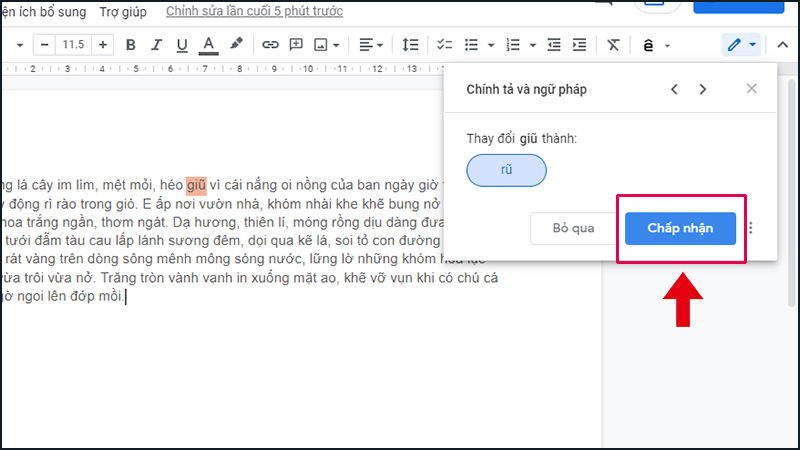Go to the previous spelling suggestion
Viewport: 800px width, 450px height.
674,89
